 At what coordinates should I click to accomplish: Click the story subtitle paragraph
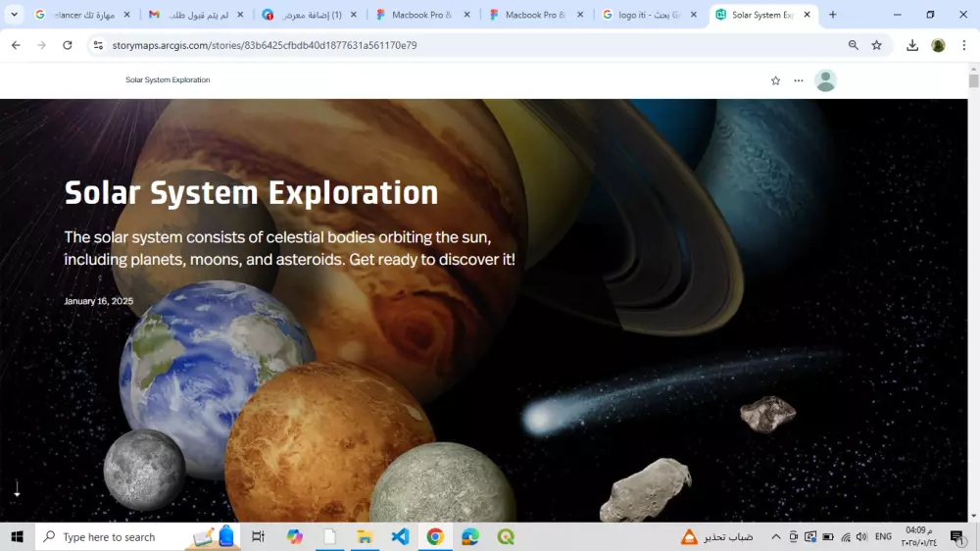point(289,248)
